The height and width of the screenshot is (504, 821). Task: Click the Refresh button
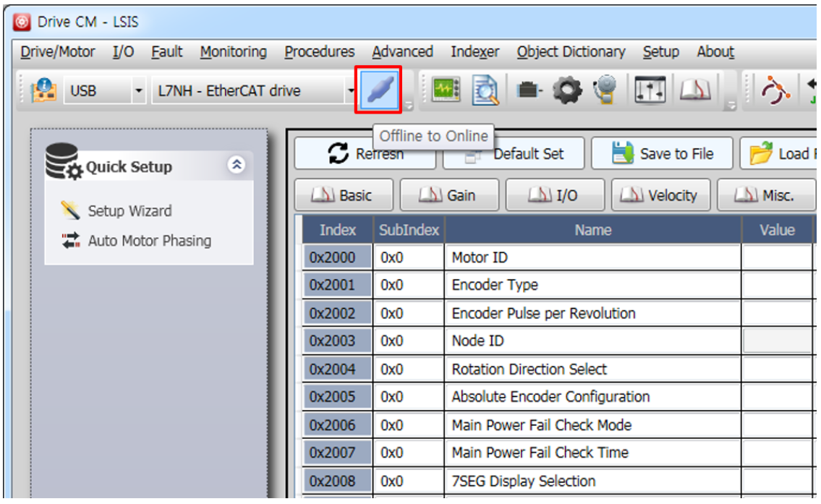[365, 153]
